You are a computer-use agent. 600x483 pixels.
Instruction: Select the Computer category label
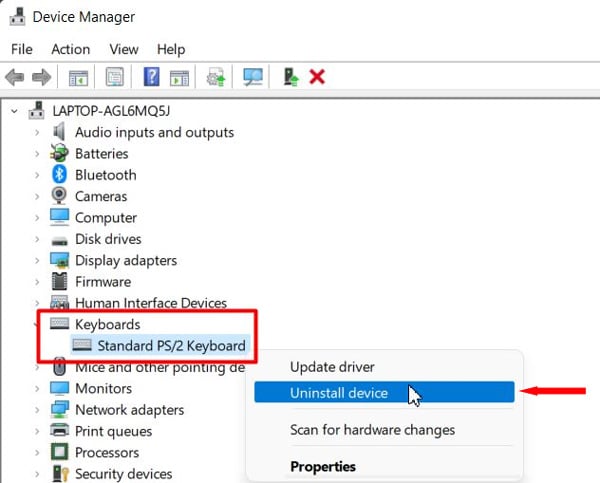[106, 218]
